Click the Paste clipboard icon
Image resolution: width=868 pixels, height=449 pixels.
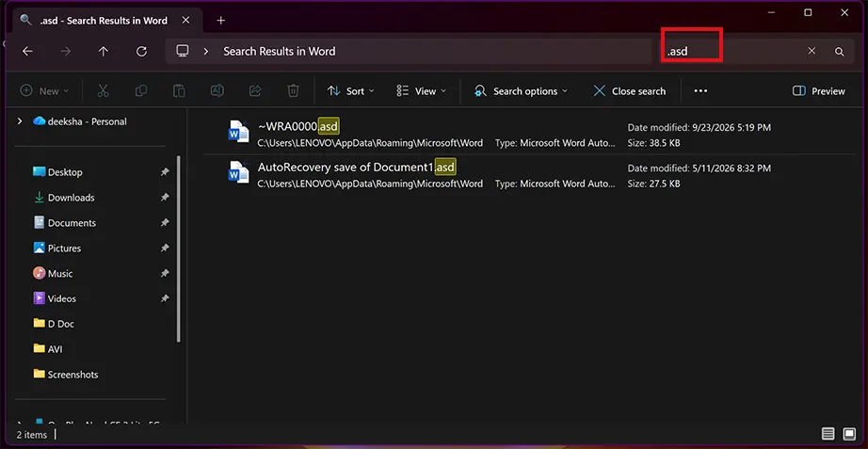pyautogui.click(x=179, y=90)
